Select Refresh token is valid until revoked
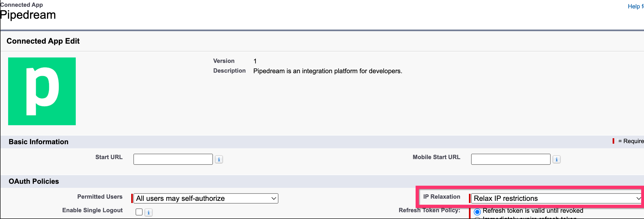The image size is (644, 219). click(x=477, y=212)
